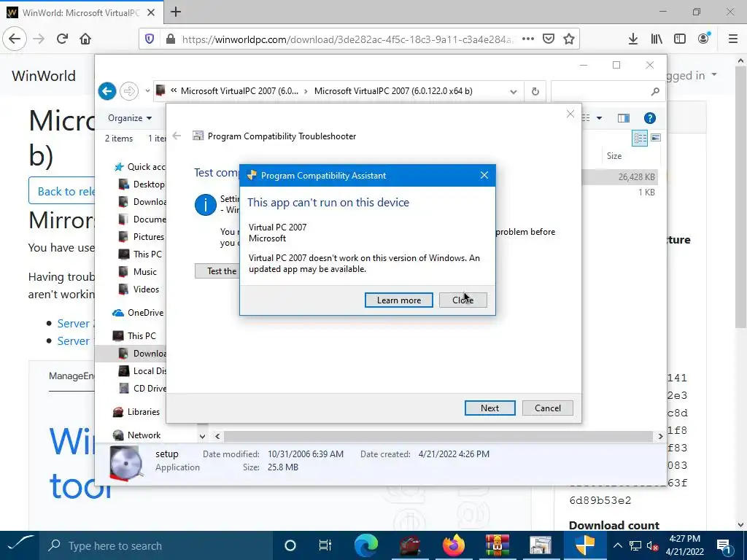Click tracking protection shield icon

click(150, 39)
